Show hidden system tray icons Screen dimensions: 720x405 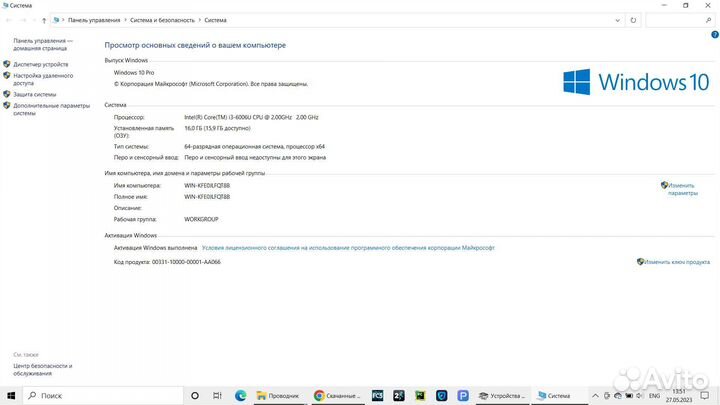click(x=595, y=395)
